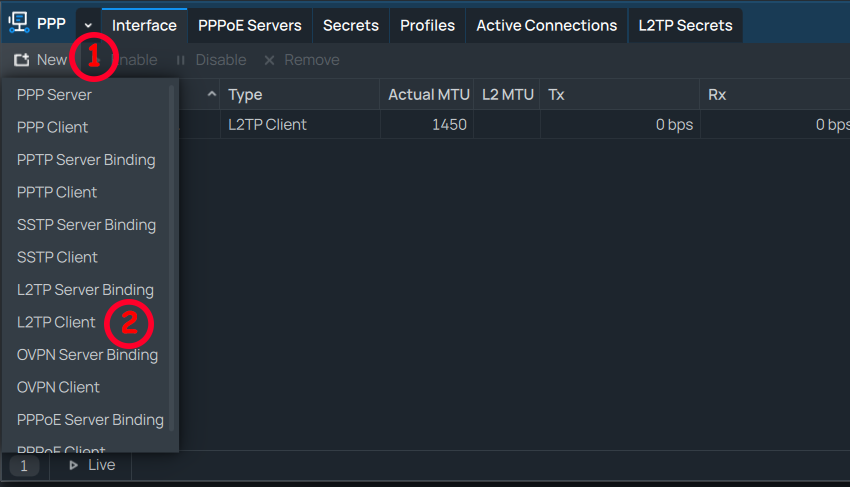Click the Remove X icon

pyautogui.click(x=269, y=60)
